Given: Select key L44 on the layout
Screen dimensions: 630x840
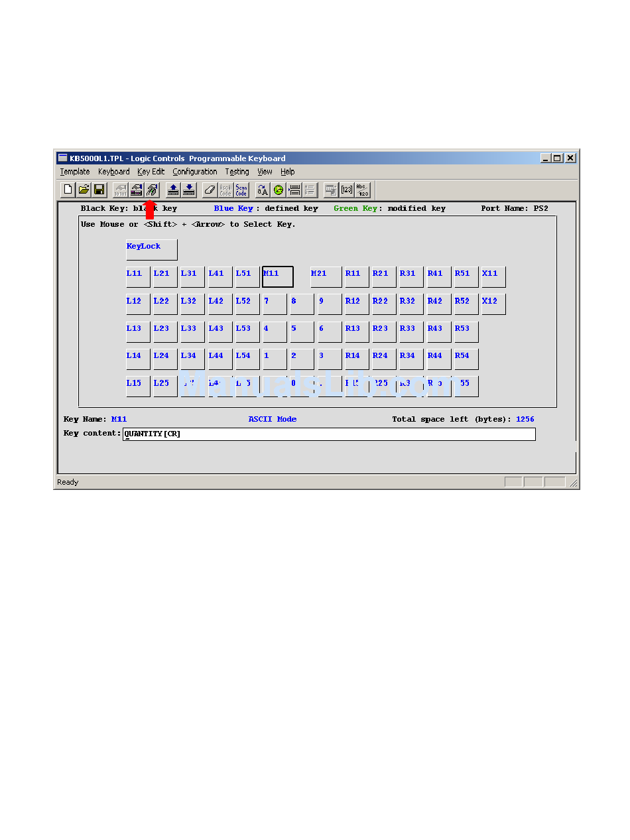Looking at the screenshot, I should pyautogui.click(x=220, y=359).
